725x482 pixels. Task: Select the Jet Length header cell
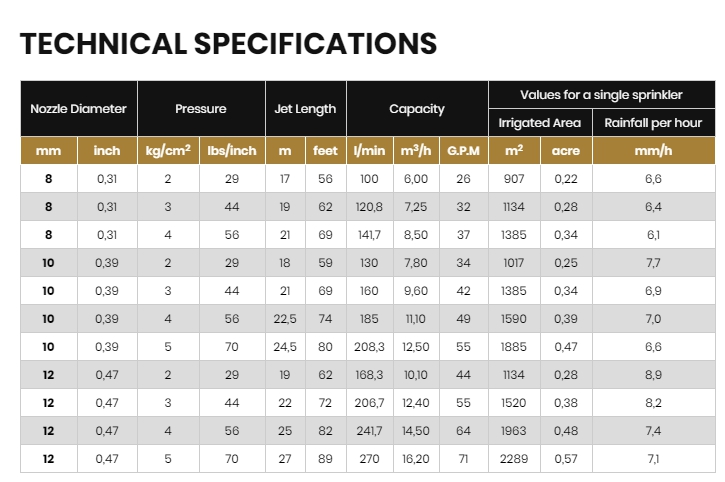[306, 109]
